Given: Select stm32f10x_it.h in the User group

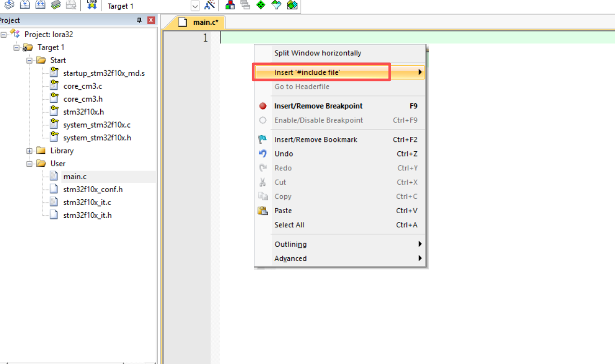Looking at the screenshot, I should pyautogui.click(x=87, y=215).
